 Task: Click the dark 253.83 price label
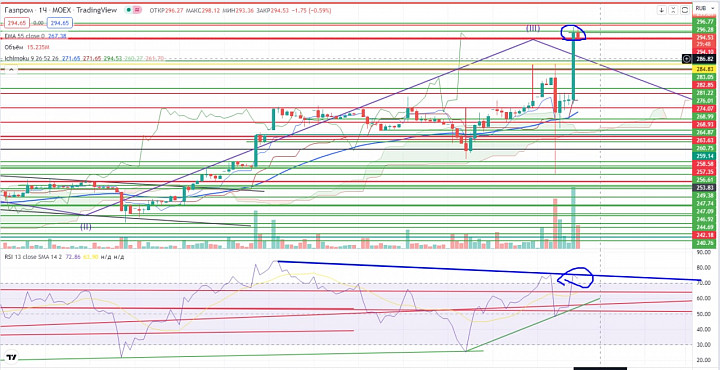tap(704, 187)
